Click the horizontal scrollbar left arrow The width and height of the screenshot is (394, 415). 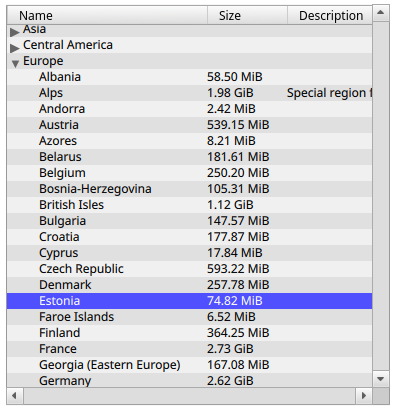coord(15,396)
